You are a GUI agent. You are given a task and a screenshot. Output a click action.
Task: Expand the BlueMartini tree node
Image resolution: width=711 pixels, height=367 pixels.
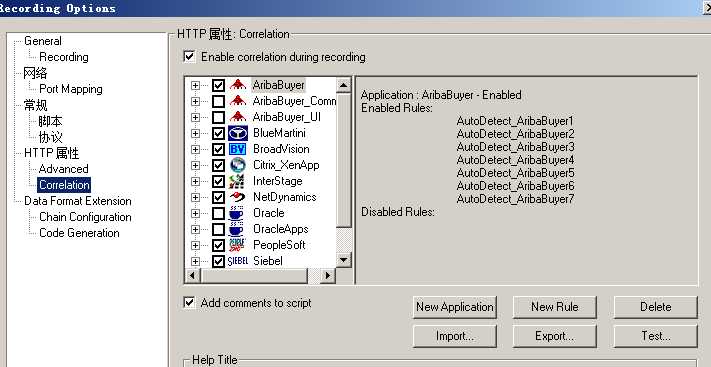coord(195,133)
